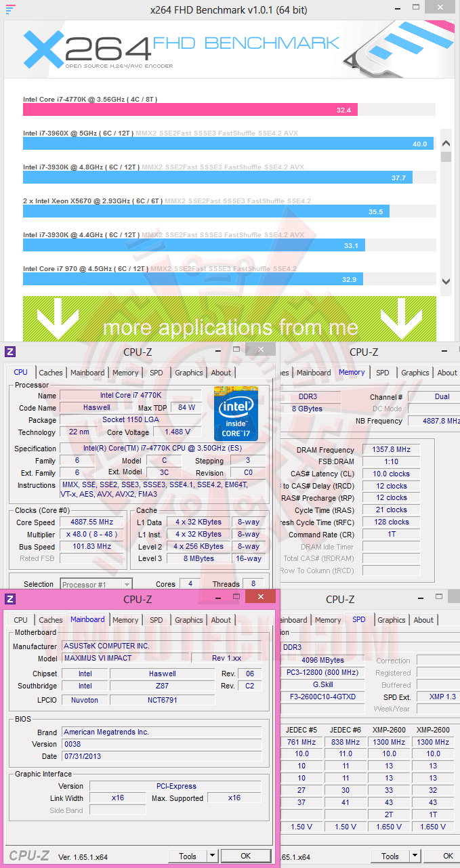Click the pink Z icon of CPU-Z Mainboard window
This screenshot has width=460, height=868.
[x=10, y=599]
